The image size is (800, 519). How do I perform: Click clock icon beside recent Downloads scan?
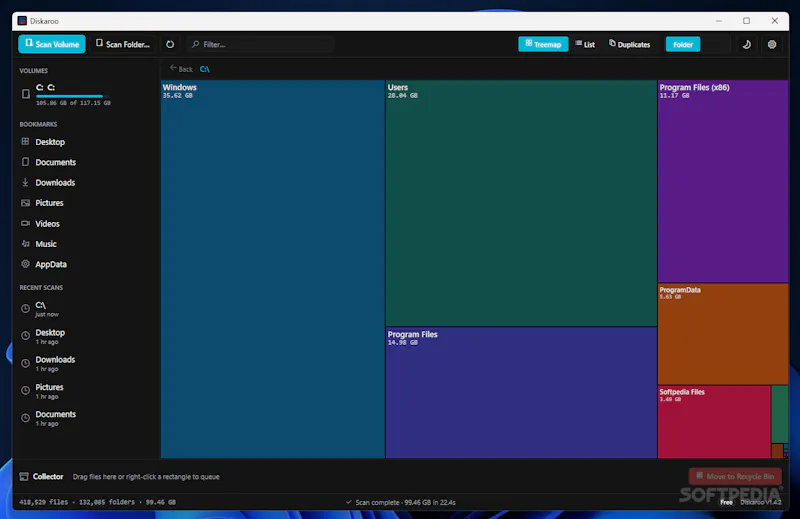[25, 363]
